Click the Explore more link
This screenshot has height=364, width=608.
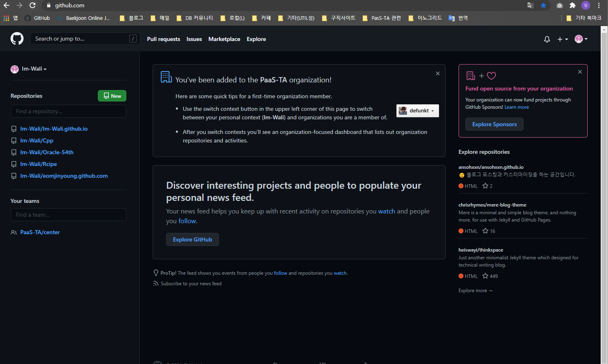pos(475,291)
